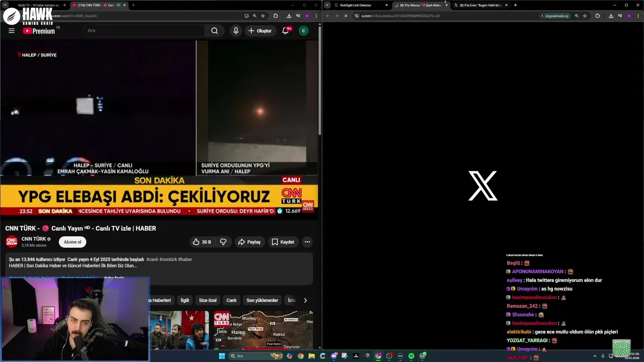Open YouTube notifications bell
The width and height of the screenshot is (644, 362).
[285, 31]
